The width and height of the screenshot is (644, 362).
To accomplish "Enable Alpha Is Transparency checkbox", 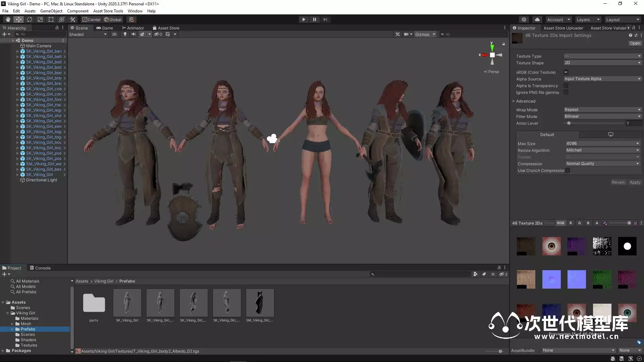I will click(x=566, y=86).
